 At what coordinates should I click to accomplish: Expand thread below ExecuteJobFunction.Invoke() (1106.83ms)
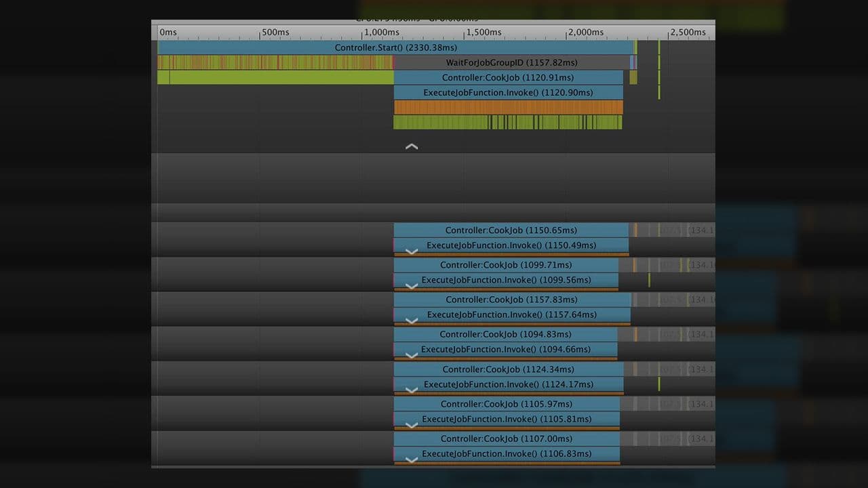411,460
